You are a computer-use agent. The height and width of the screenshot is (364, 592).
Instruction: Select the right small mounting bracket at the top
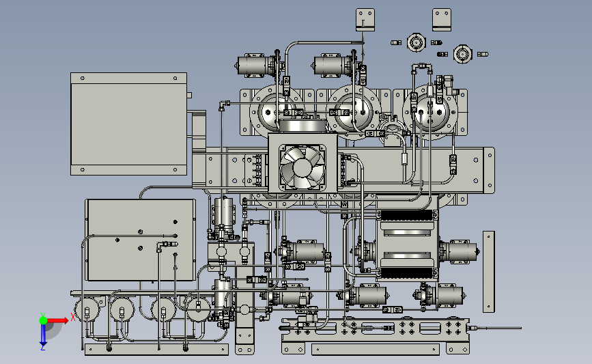[442, 19]
